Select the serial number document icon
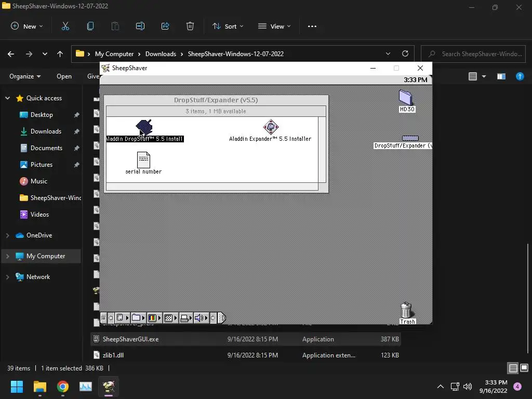 coord(143,160)
